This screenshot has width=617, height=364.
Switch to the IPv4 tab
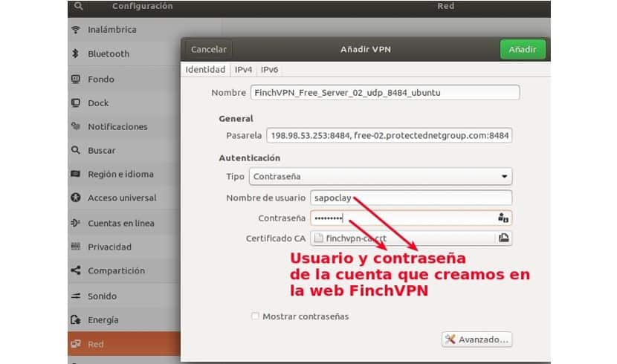(x=243, y=70)
